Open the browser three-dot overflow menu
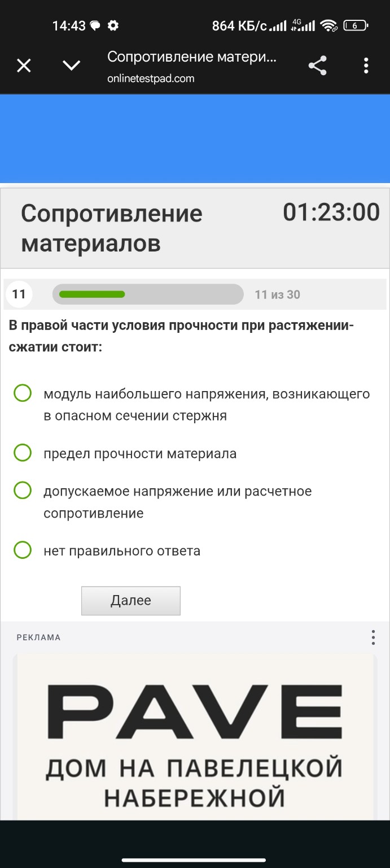Screen dimensions: 390x868 (366, 66)
